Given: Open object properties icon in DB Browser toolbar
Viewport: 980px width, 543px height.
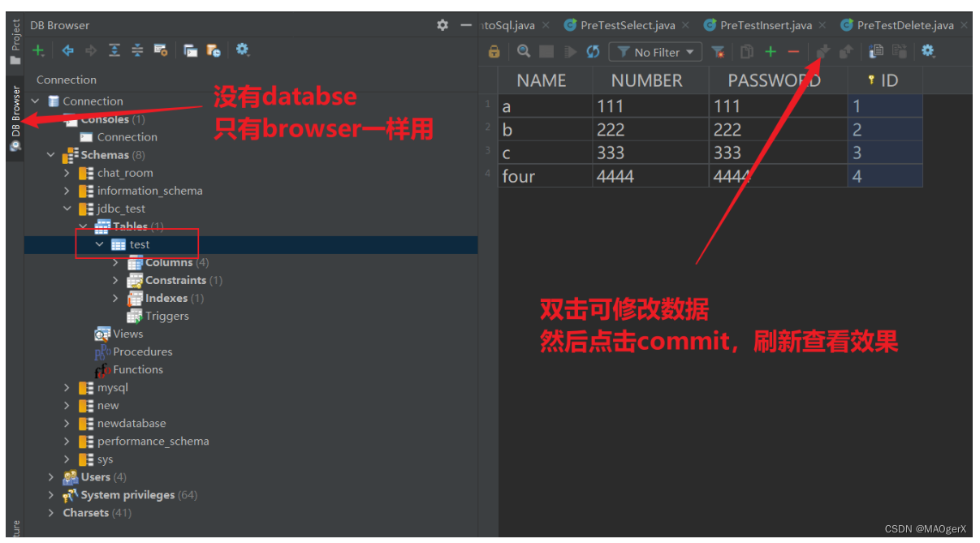Looking at the screenshot, I should tap(160, 51).
